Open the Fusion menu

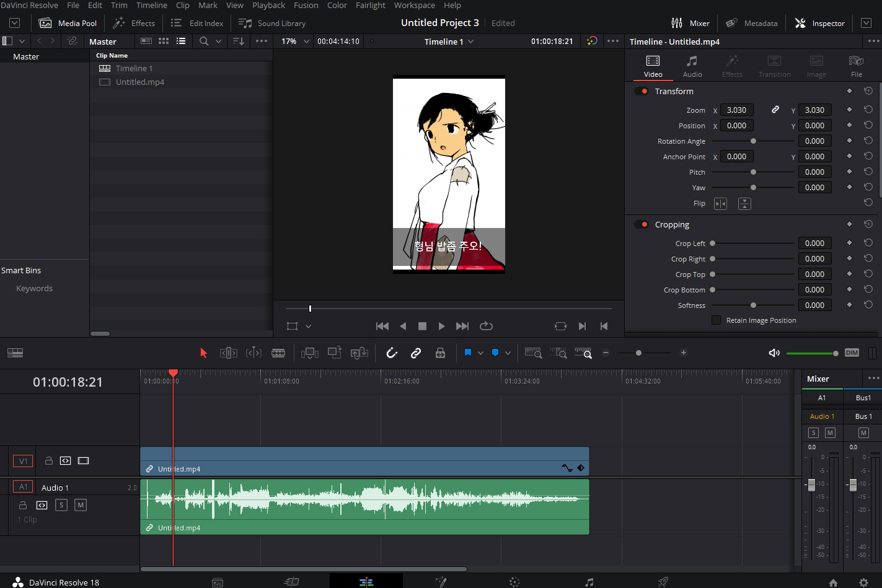tap(306, 5)
